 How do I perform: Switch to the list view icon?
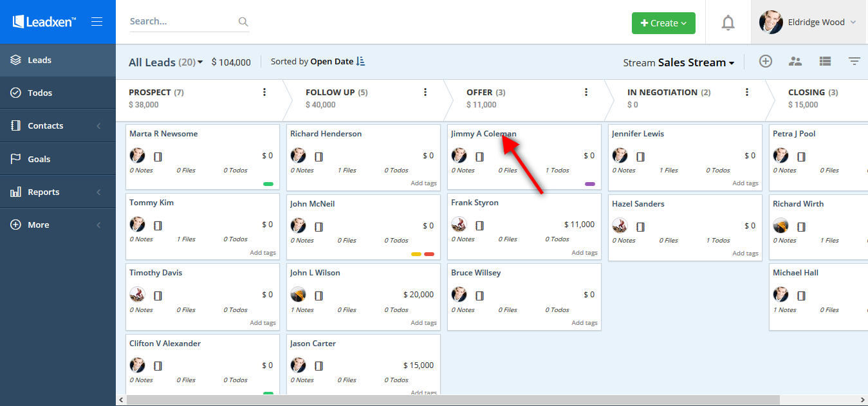(825, 61)
